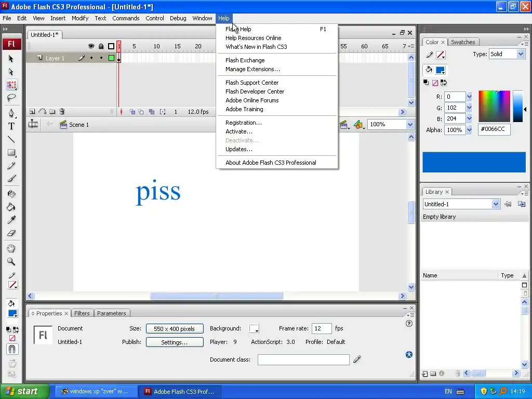Open the color Type dropdown
Image resolution: width=532 pixels, height=399 pixels.
[x=521, y=54]
